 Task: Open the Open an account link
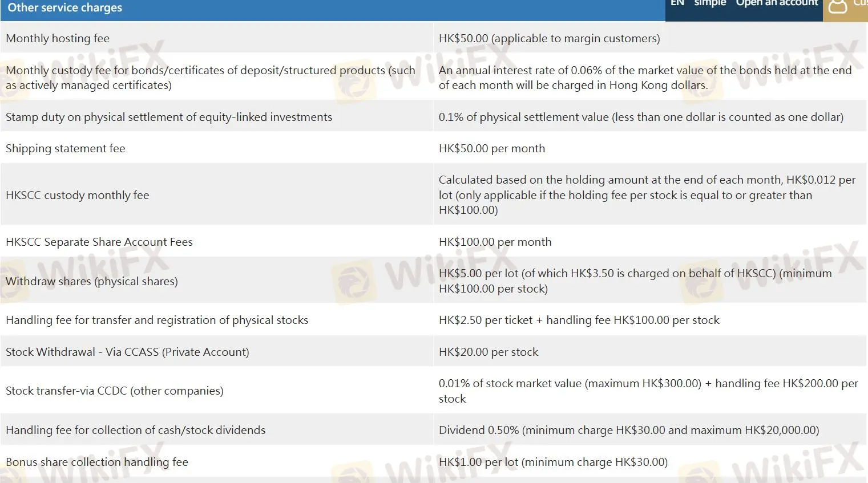click(x=776, y=3)
